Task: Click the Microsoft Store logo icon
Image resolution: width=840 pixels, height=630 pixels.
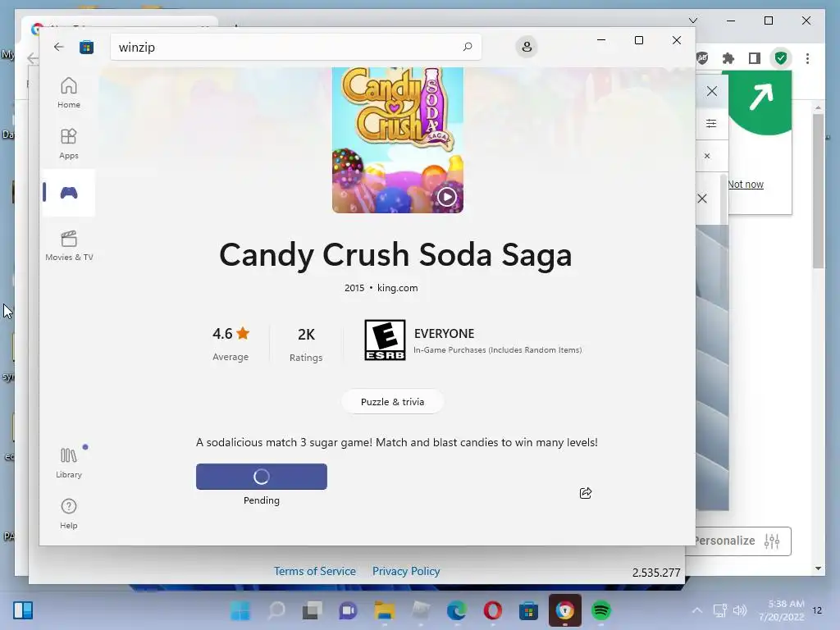Action: (x=86, y=47)
